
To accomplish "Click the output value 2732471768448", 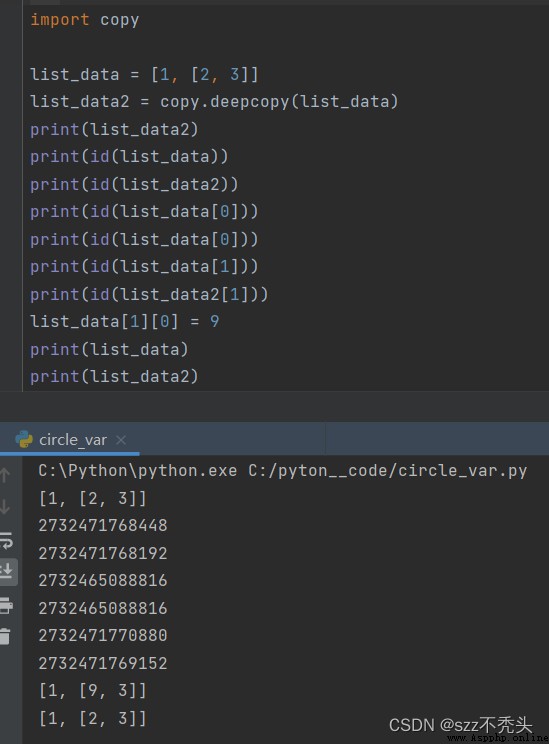I will coord(102,526).
